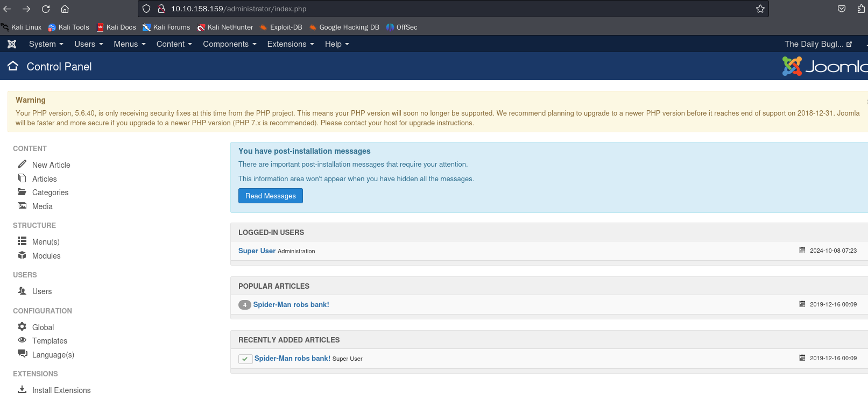The width and height of the screenshot is (868, 407).
Task: Click the date 2019-12-16 00:09 under Popular Articles
Action: (833, 304)
